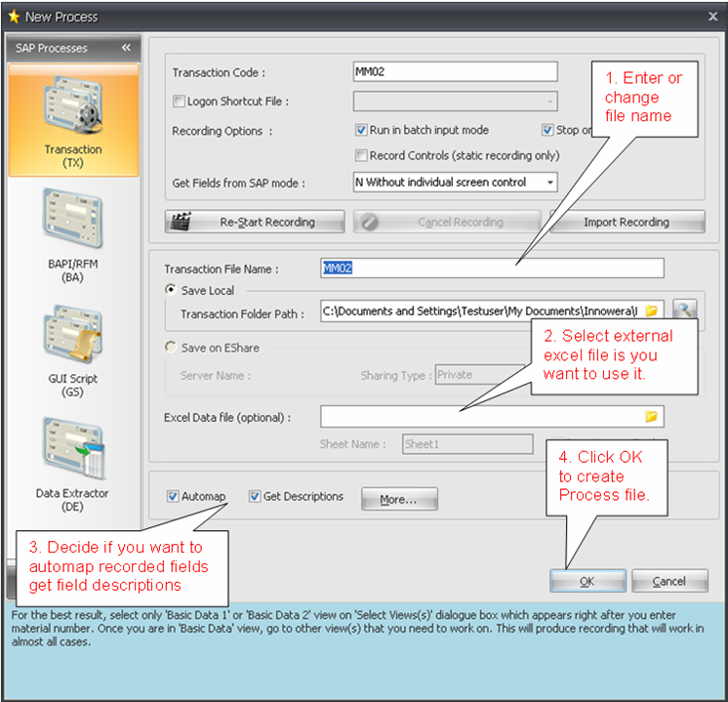Click the More... button
The image size is (728, 702).
(399, 499)
